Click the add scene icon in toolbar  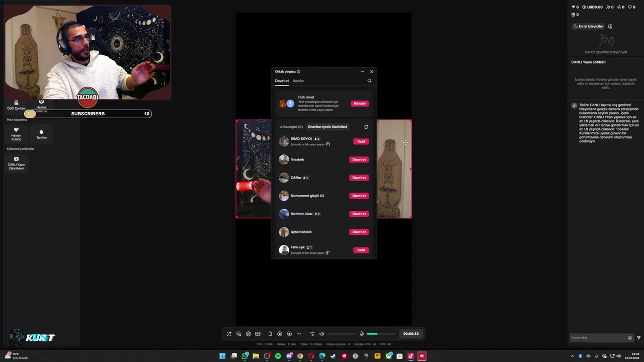[x=258, y=334]
